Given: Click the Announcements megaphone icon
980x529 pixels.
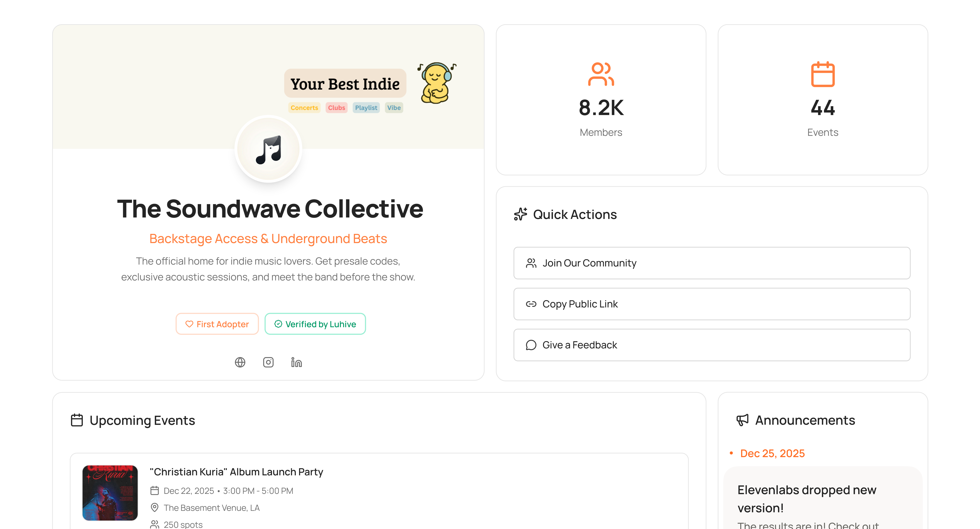Looking at the screenshot, I should [x=742, y=420].
